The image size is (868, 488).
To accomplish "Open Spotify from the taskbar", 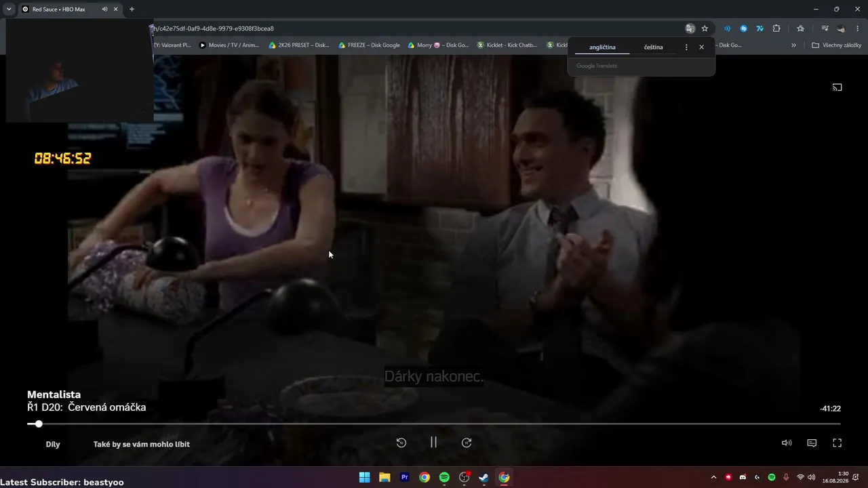I will (444, 477).
